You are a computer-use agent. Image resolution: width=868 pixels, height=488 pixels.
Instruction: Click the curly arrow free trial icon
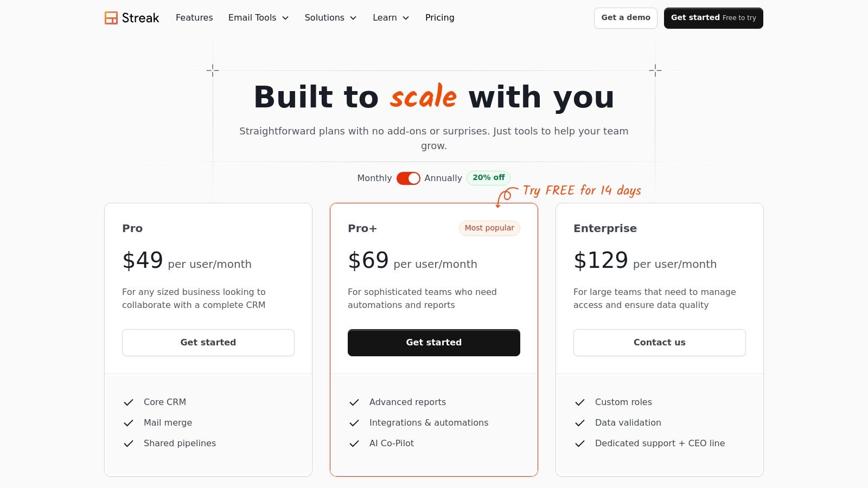click(x=505, y=196)
